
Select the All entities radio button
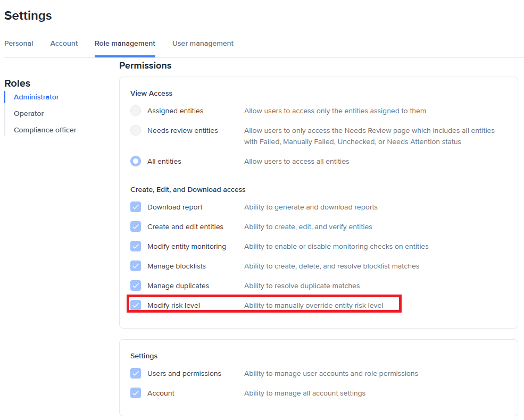coord(136,161)
